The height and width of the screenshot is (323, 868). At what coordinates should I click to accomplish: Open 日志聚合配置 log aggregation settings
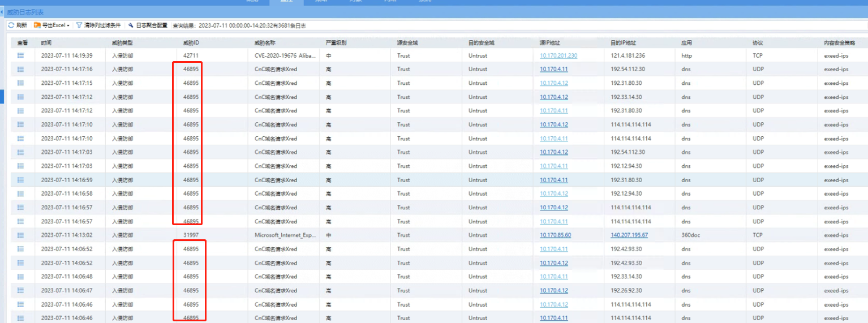(x=148, y=25)
